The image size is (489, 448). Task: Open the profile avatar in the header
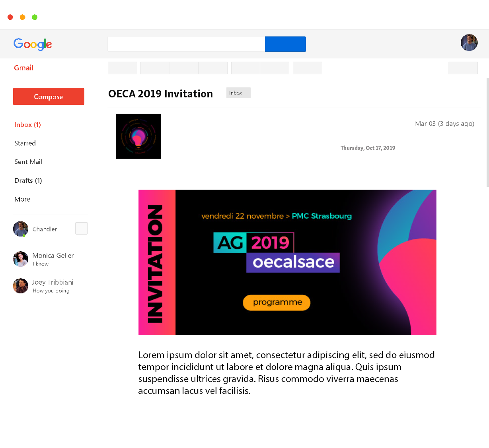(x=469, y=43)
